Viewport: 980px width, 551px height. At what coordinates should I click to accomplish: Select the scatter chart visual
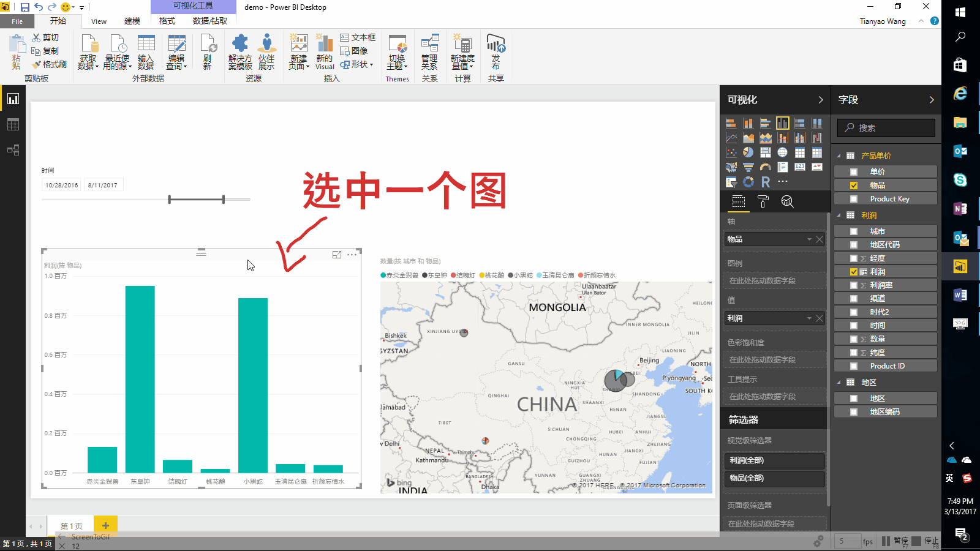click(x=731, y=152)
